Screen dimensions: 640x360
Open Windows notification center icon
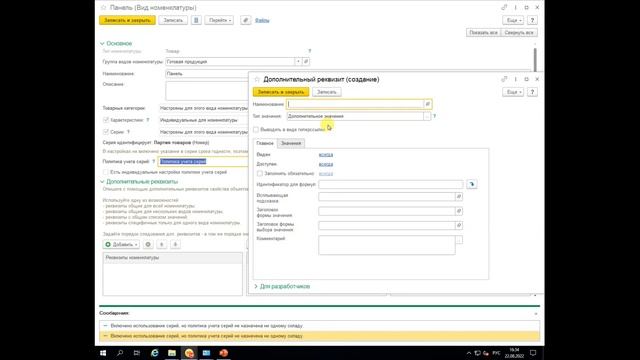click(x=533, y=353)
